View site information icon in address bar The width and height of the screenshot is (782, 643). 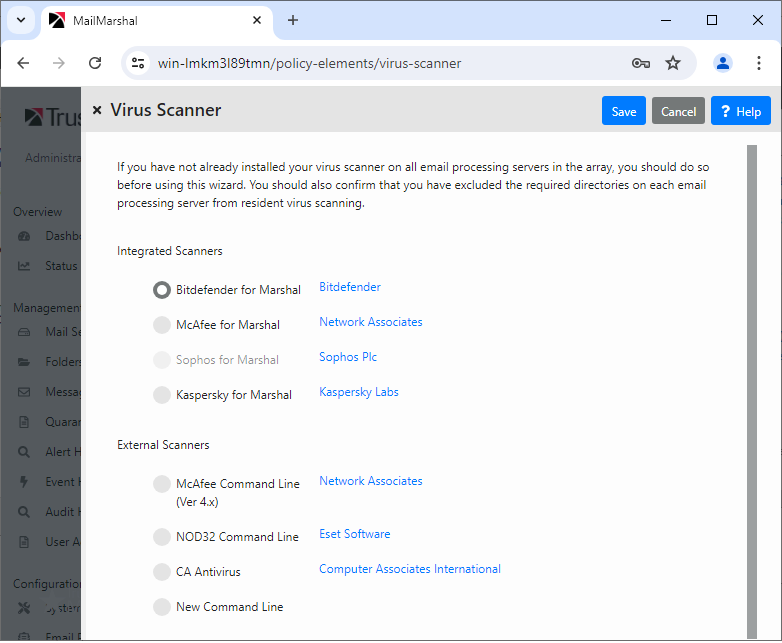pyautogui.click(x=139, y=63)
